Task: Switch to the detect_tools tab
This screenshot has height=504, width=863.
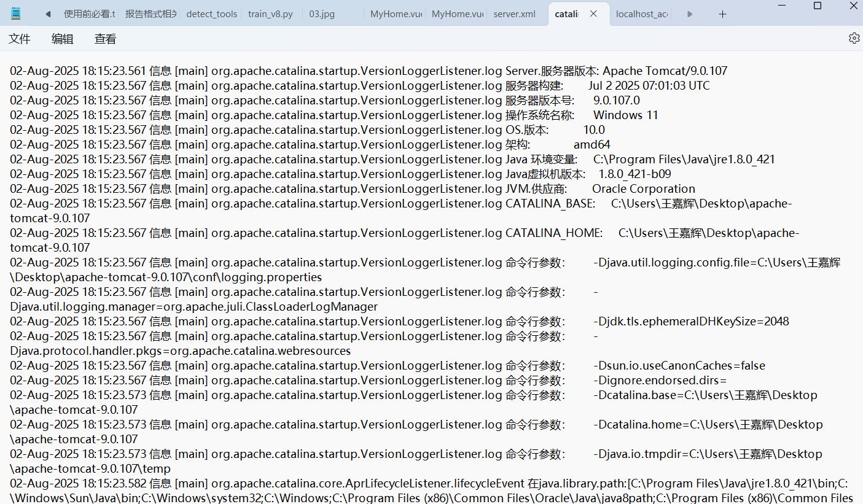Action: click(x=211, y=14)
